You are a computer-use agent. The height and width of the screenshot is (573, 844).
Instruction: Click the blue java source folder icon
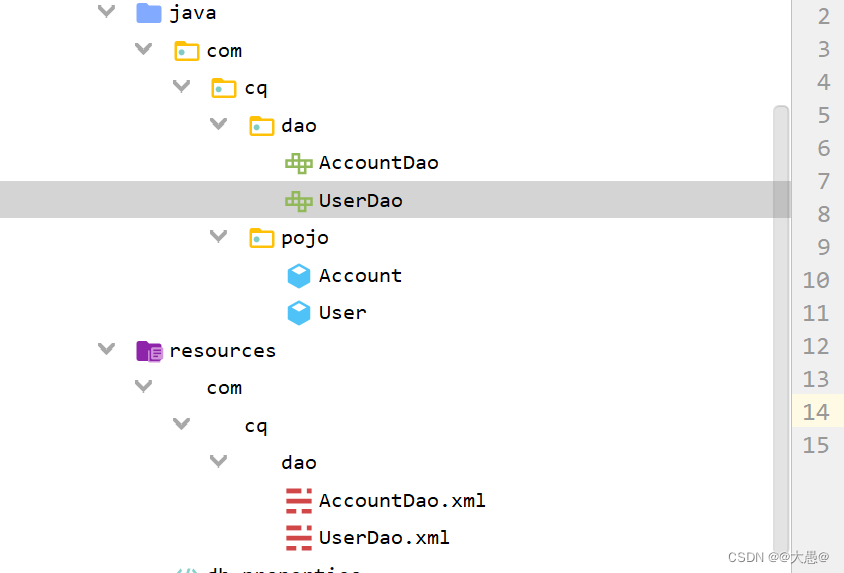(x=149, y=13)
